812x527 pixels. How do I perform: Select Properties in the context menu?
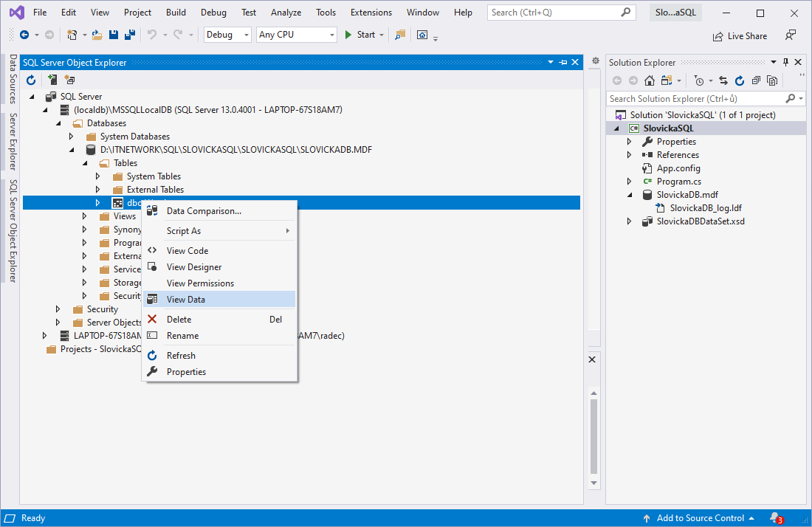click(219, 372)
